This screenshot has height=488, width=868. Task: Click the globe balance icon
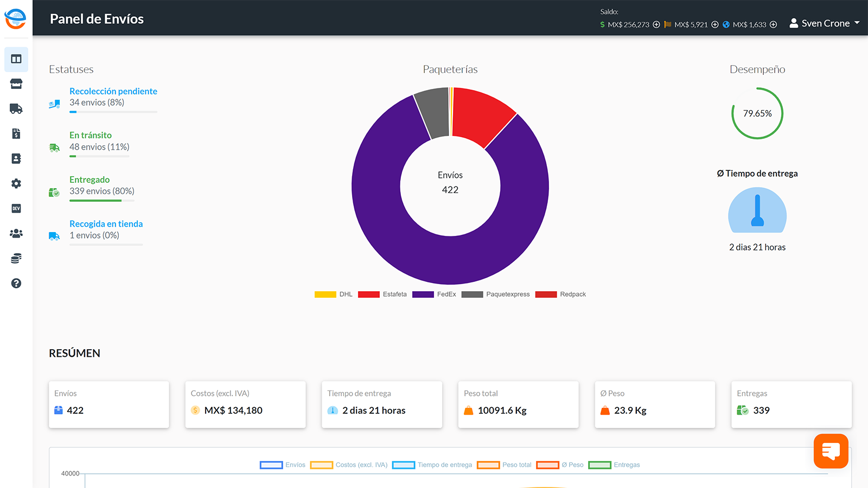(x=726, y=24)
